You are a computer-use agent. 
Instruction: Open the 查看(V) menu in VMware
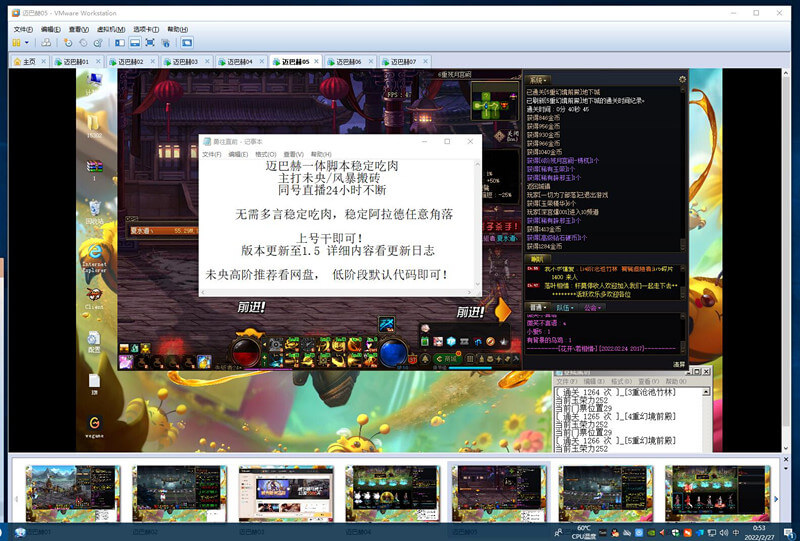click(79, 30)
